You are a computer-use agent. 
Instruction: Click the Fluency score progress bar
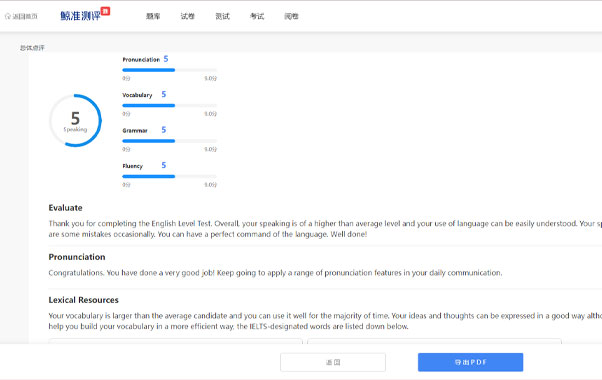pyautogui.click(x=169, y=176)
